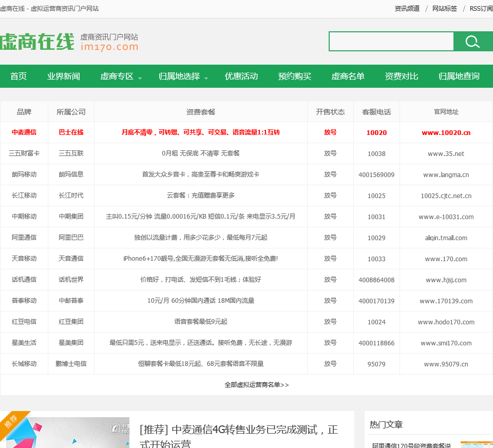Click the RSS订阅 link
Screen dimensions: 493x448
[481, 9]
